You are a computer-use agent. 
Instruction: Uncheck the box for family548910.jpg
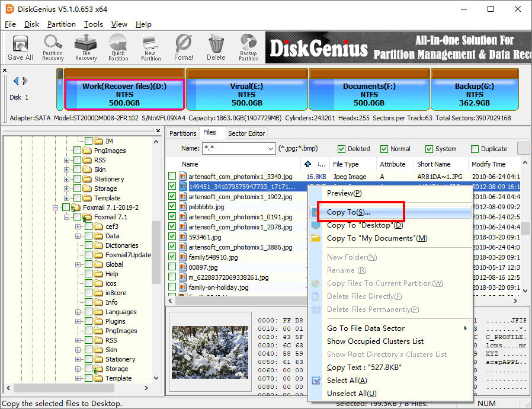pos(172,256)
